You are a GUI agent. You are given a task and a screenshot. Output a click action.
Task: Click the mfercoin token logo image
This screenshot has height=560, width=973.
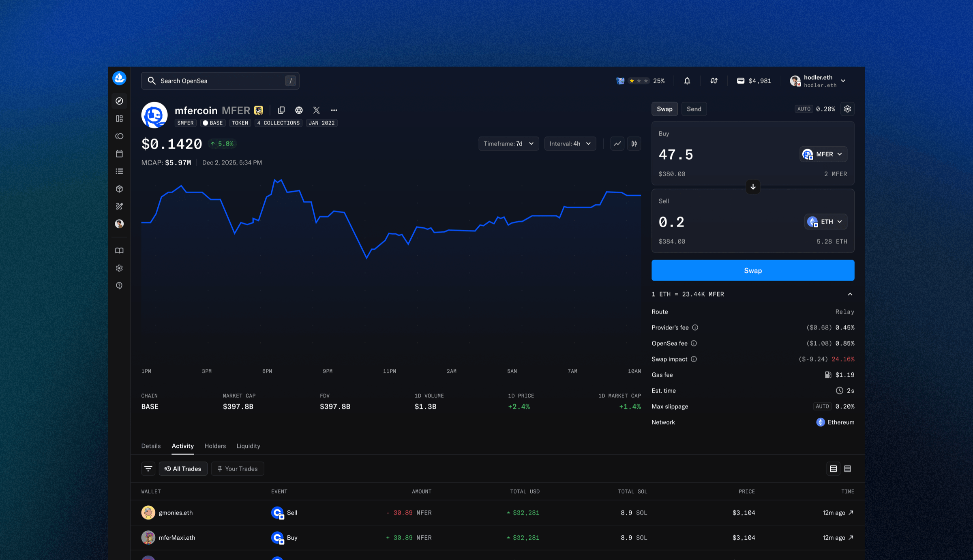pos(154,115)
